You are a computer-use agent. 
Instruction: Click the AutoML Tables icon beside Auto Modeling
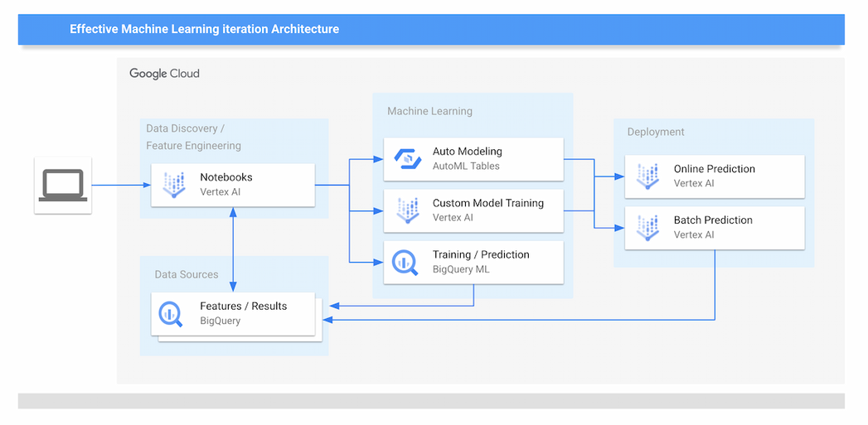pyautogui.click(x=407, y=159)
